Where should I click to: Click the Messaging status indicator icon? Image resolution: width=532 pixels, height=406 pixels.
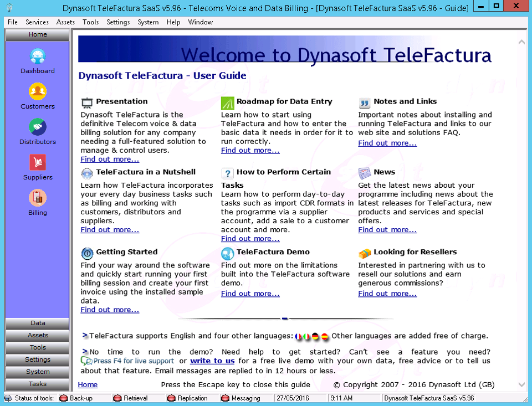tap(225, 398)
